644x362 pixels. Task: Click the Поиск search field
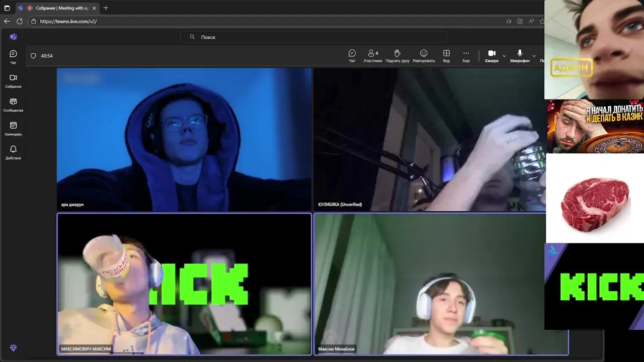point(313,37)
